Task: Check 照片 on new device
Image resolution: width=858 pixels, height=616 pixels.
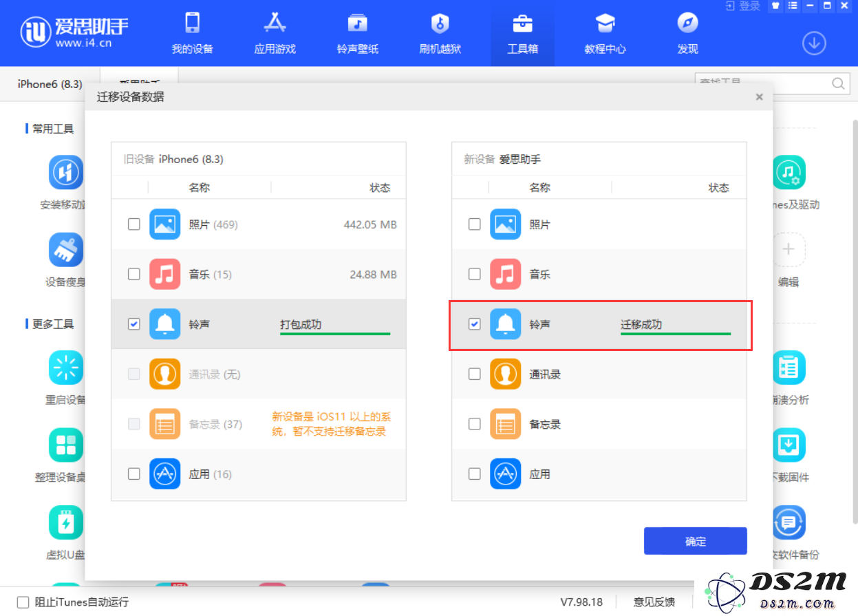Action: (x=475, y=224)
